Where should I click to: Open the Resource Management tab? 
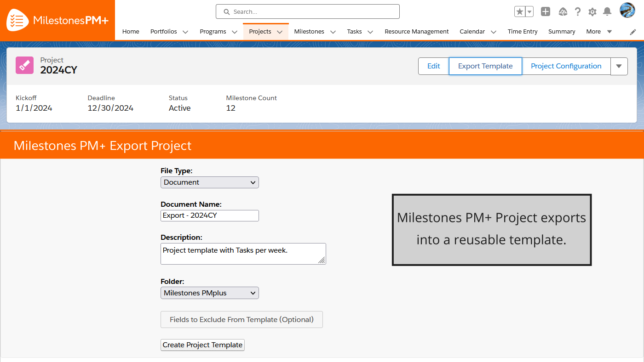pyautogui.click(x=417, y=32)
